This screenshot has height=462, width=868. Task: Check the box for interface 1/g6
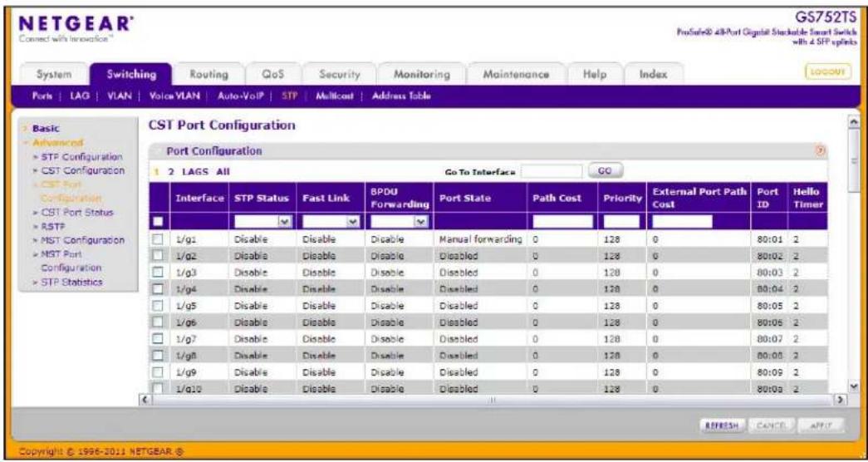159,322
